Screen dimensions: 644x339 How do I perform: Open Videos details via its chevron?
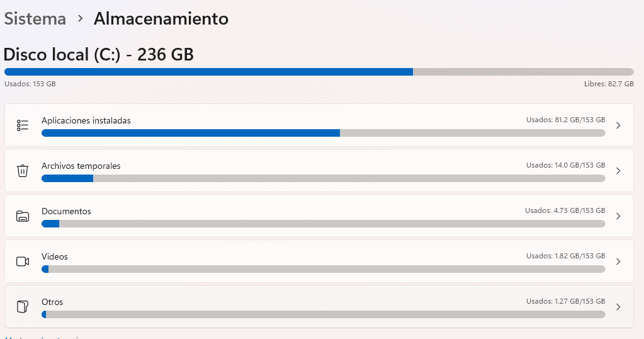[618, 261]
